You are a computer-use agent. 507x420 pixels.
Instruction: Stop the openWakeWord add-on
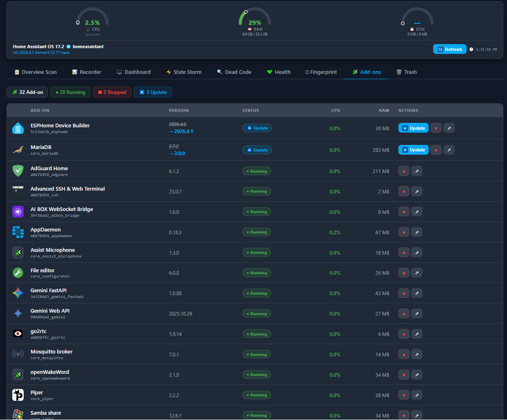click(x=404, y=375)
